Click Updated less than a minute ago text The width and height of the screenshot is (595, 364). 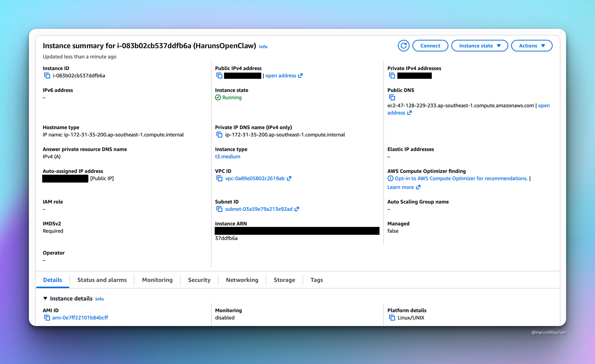(x=79, y=57)
